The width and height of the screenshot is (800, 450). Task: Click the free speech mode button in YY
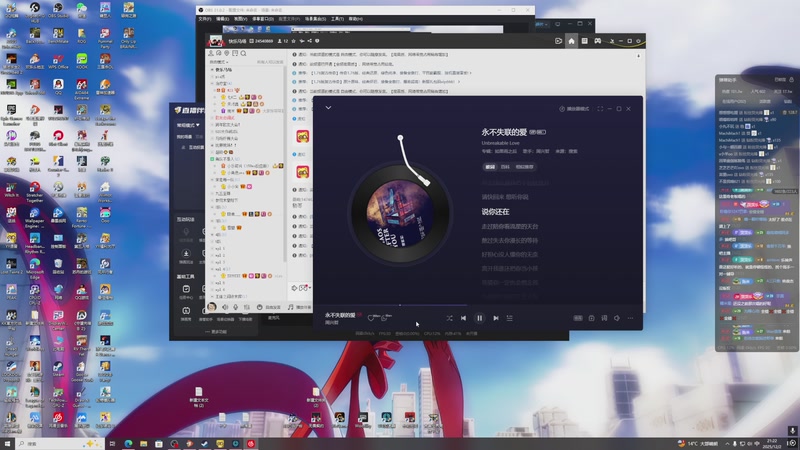(268, 307)
